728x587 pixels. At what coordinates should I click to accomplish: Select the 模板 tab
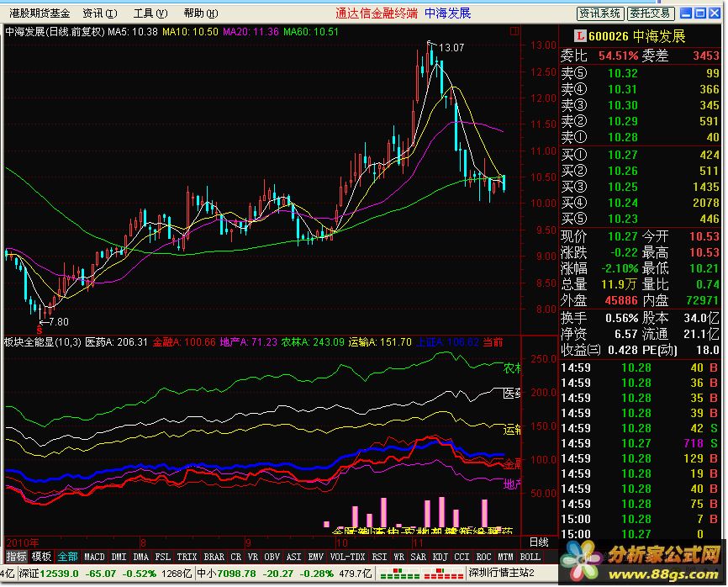click(41, 557)
